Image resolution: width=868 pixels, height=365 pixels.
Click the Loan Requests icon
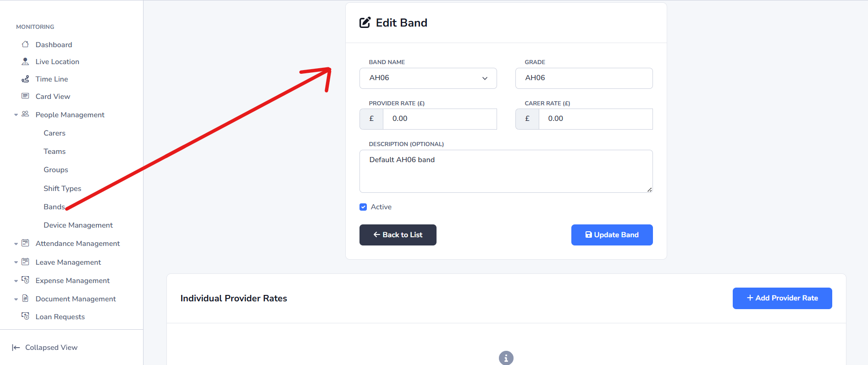[x=25, y=316]
